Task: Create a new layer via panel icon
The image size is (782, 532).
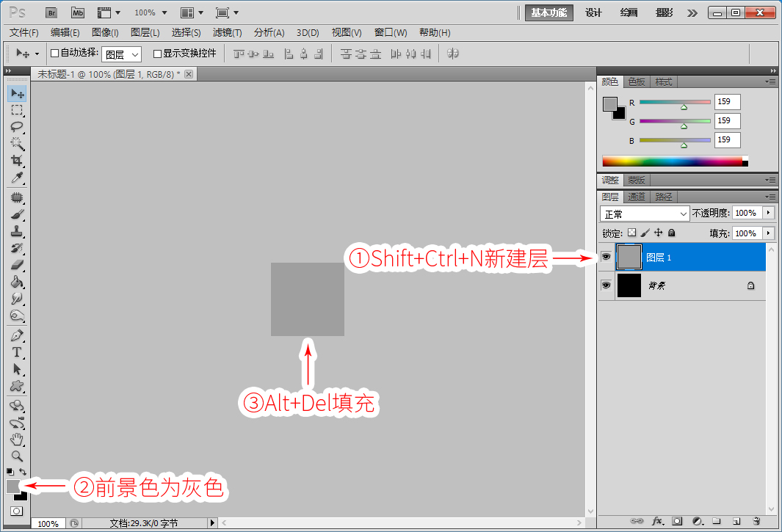Action: [736, 521]
